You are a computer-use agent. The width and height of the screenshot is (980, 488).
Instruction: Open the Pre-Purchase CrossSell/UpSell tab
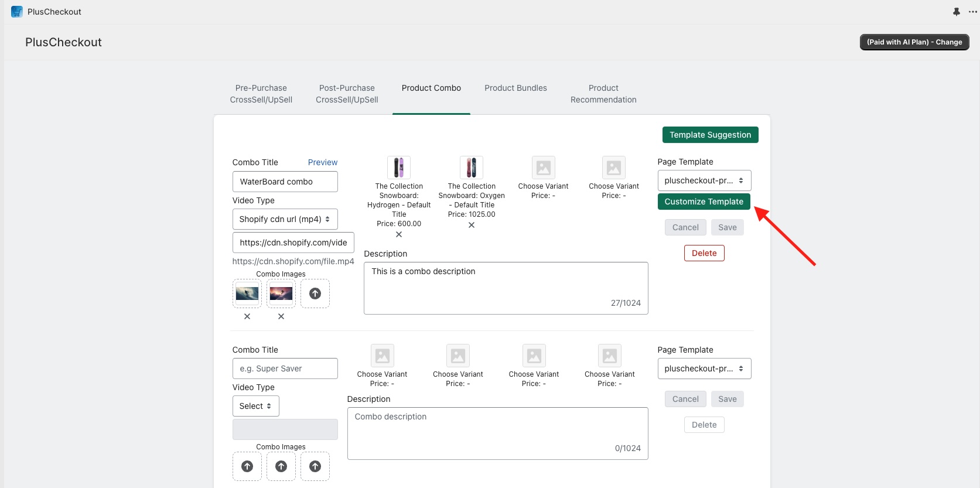point(261,94)
